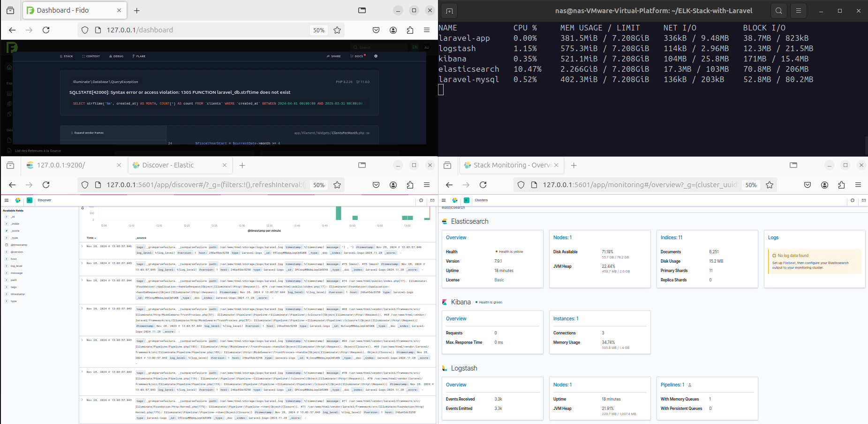
Task: Select the _id available field
Action: click(13, 217)
